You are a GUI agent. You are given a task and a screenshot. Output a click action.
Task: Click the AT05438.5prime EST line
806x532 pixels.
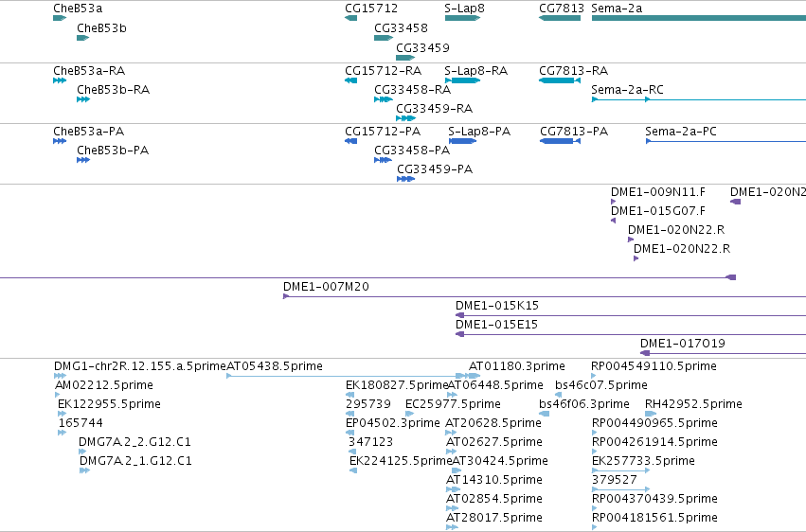coord(346,376)
